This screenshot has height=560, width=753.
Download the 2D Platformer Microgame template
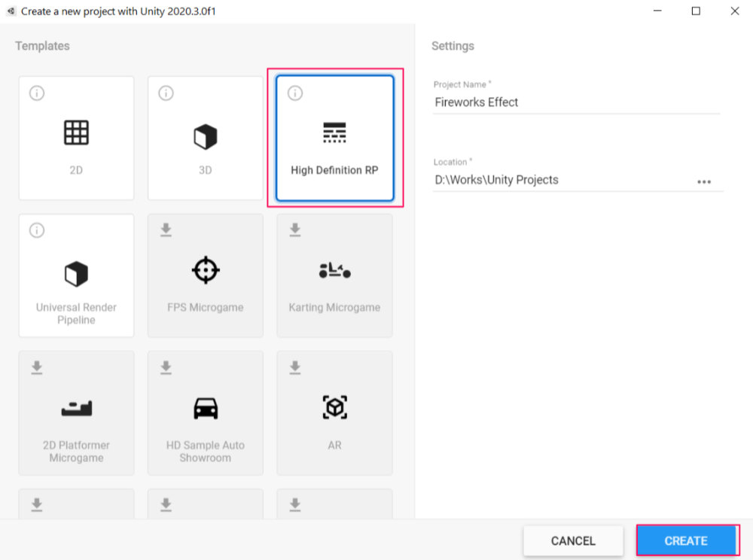(37, 367)
